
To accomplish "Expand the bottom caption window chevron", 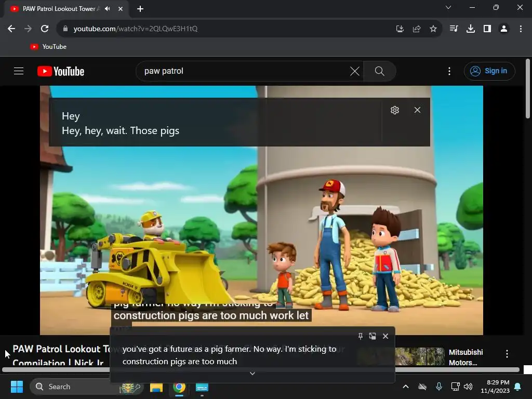I will [x=252, y=374].
